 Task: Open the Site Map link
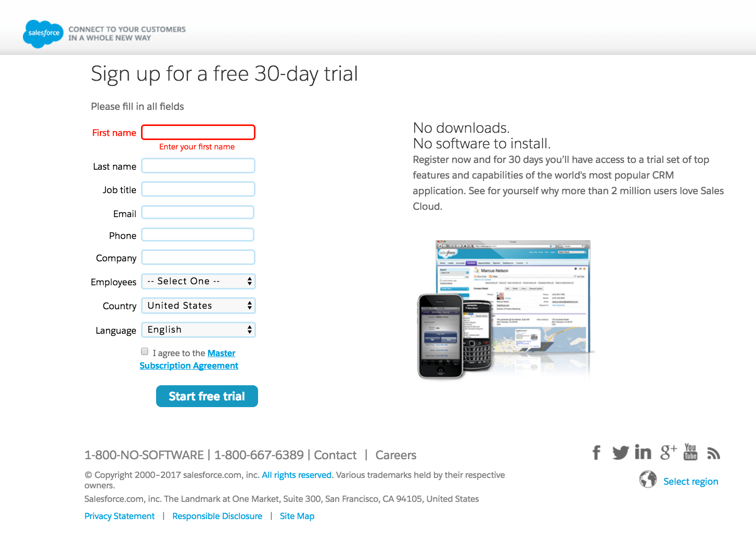(297, 516)
